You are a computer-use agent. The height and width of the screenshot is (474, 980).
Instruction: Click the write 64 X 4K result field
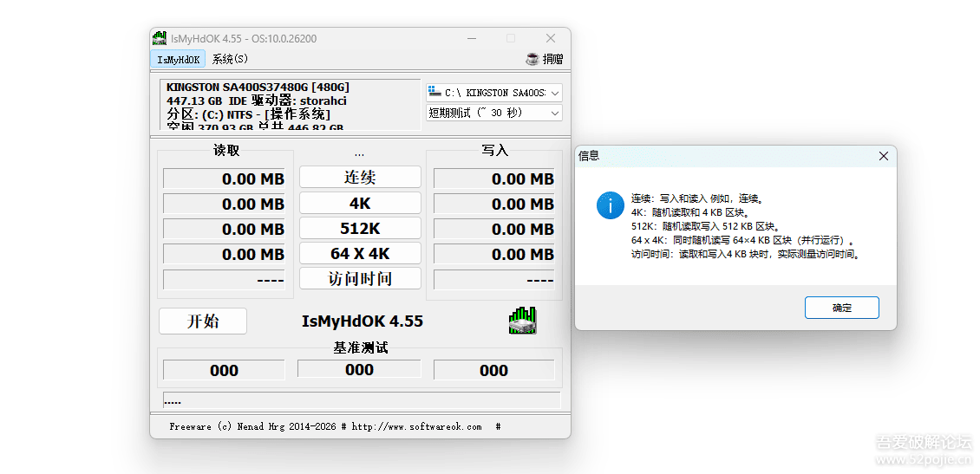coord(493,254)
